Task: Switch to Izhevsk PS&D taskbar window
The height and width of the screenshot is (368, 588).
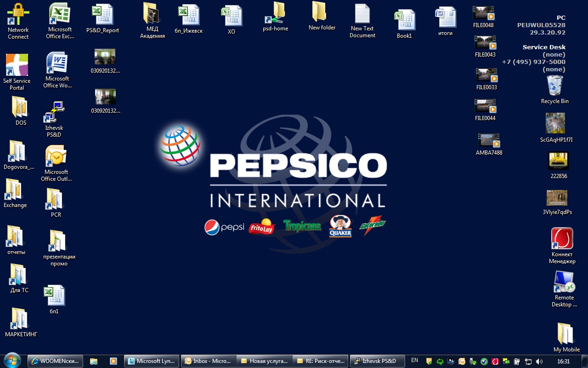Action: point(377,361)
